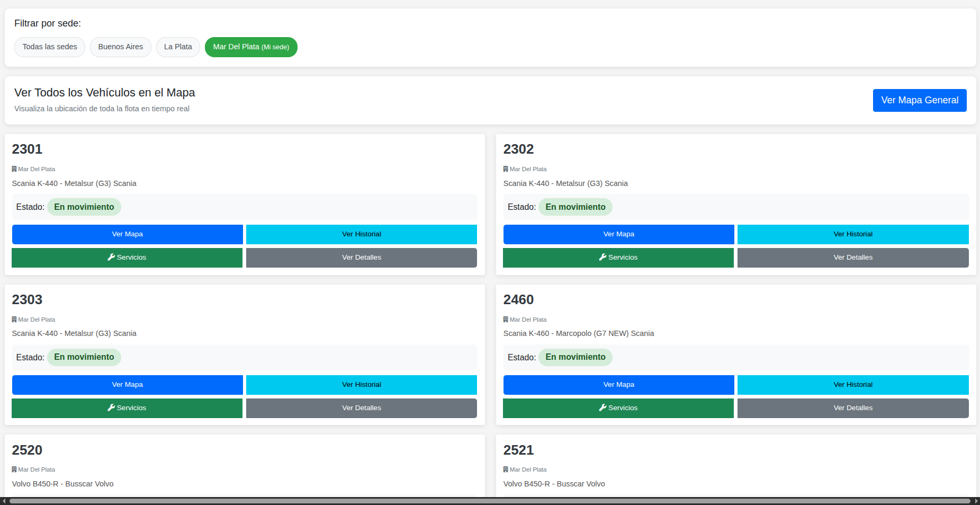Click building icon on bus 2520 card
980x505 pixels.
point(14,469)
